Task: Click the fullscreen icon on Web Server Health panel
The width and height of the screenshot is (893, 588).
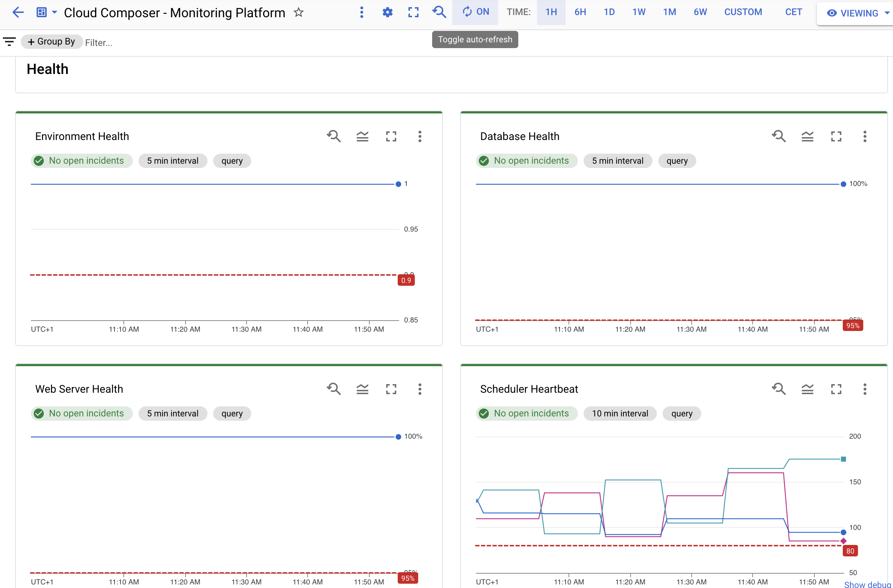Action: [x=392, y=389]
